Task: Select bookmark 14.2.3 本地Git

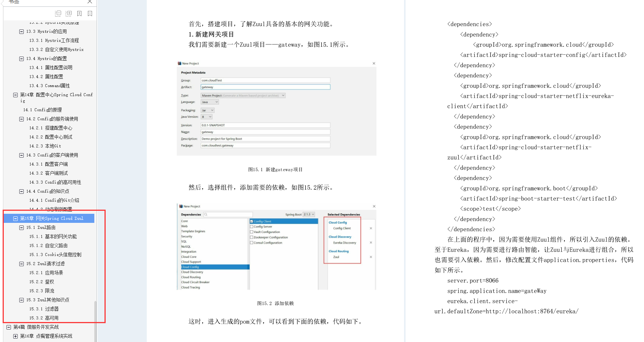Action: [45, 146]
